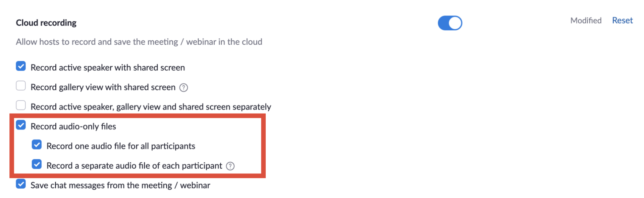Click the Modified status label
Screen dimensions: 644x198
tap(586, 21)
